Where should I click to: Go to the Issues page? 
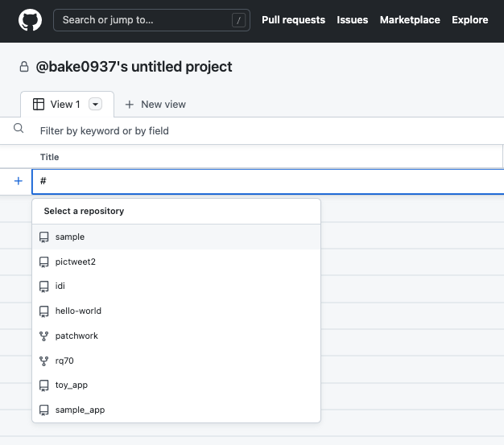click(353, 20)
